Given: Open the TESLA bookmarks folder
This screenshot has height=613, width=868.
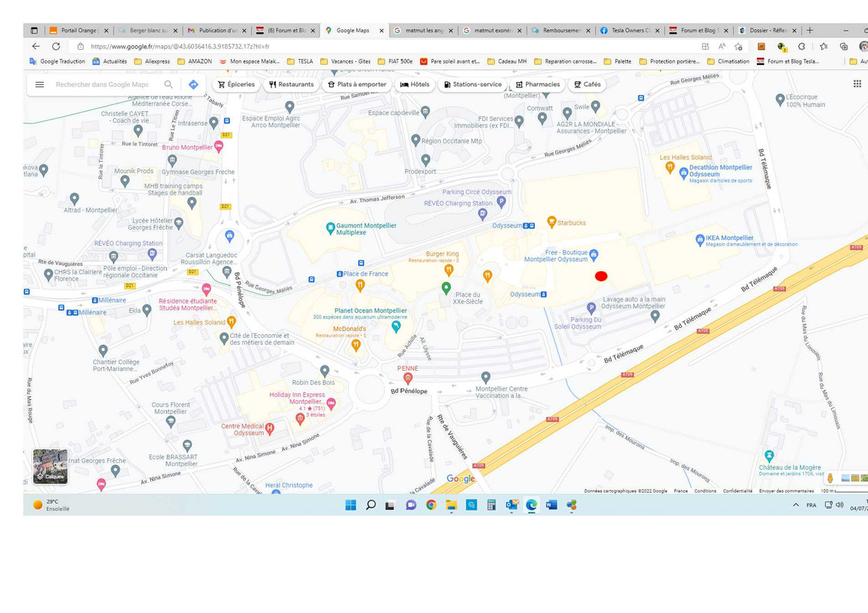Looking at the screenshot, I should point(300,61).
